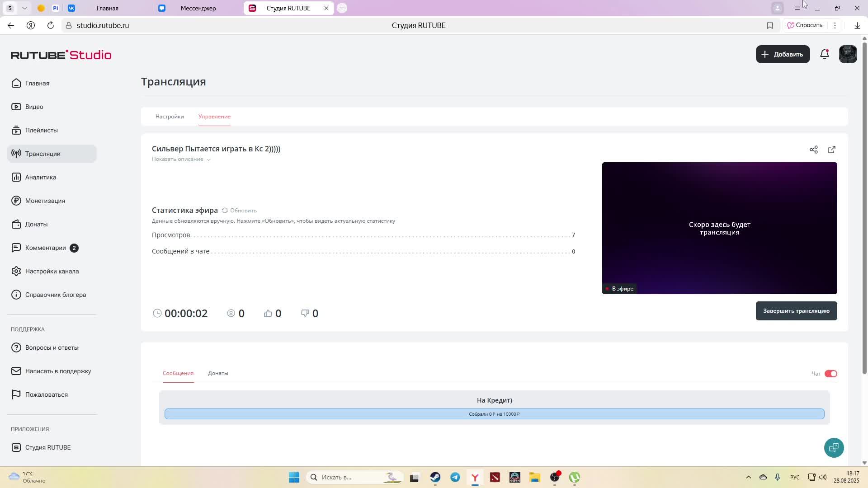Open the Аналитика section in the sidebar
The height and width of the screenshot is (488, 868).
40,177
